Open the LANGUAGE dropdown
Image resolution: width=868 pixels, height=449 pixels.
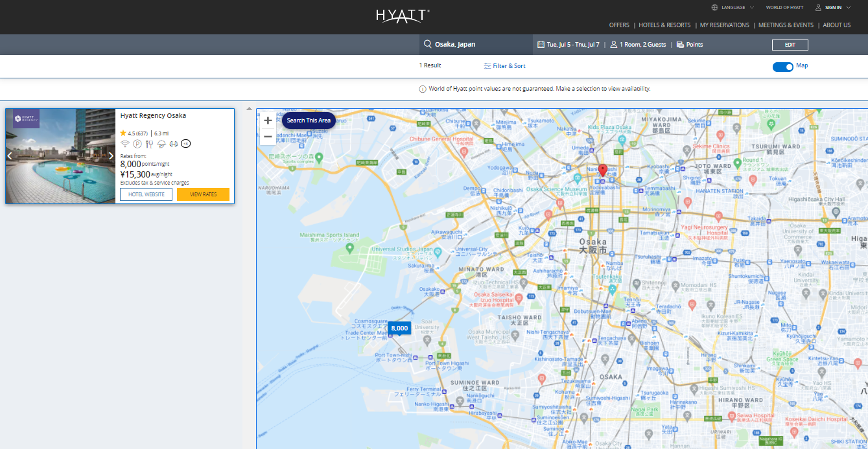pyautogui.click(x=733, y=7)
